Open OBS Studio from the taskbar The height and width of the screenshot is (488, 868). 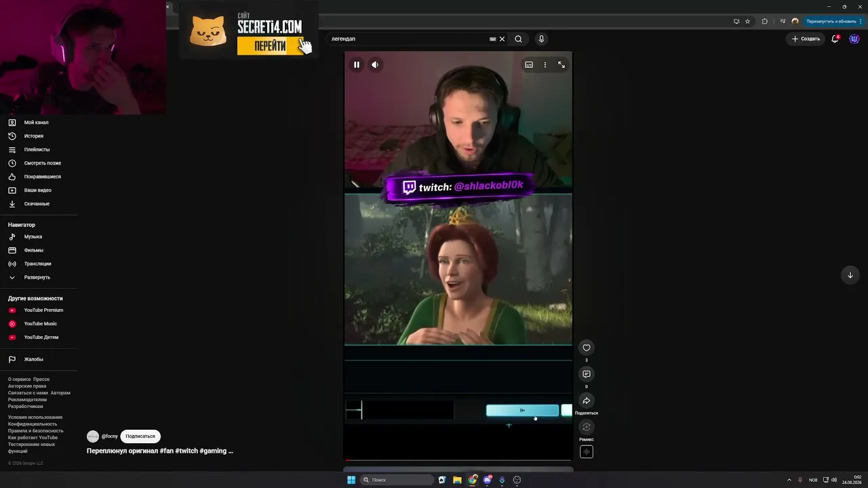(x=517, y=480)
